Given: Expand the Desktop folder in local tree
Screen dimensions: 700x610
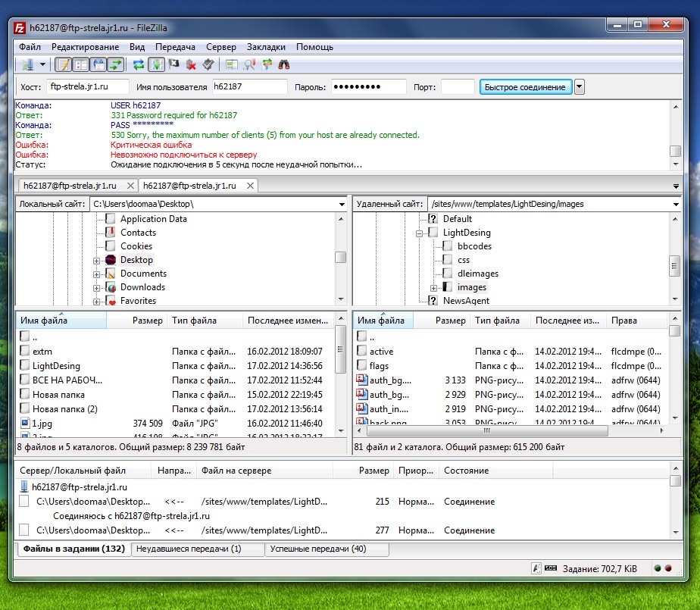Looking at the screenshot, I should [x=96, y=261].
